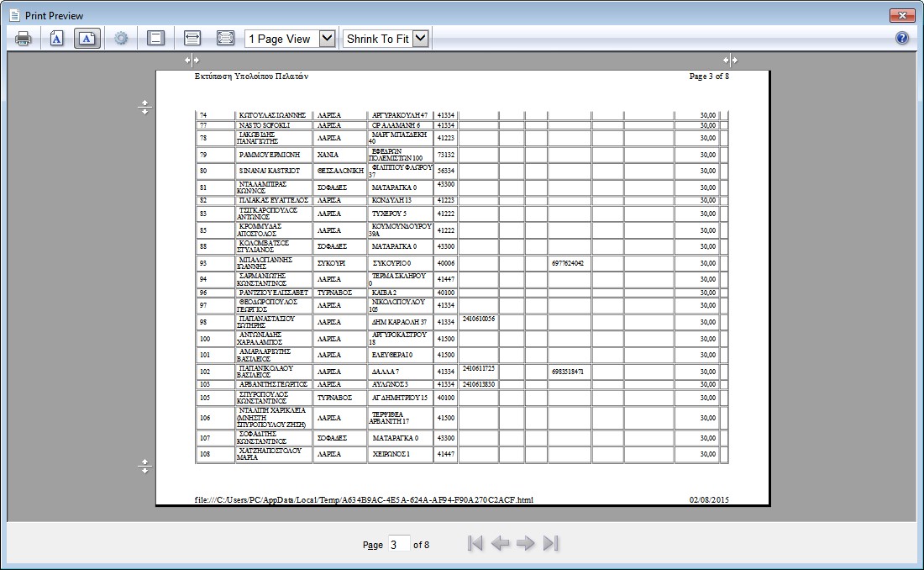Toggle headers and footers on or off

pos(155,39)
